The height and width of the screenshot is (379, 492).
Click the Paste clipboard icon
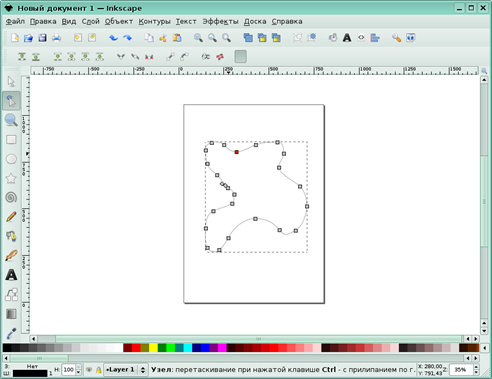pos(177,38)
